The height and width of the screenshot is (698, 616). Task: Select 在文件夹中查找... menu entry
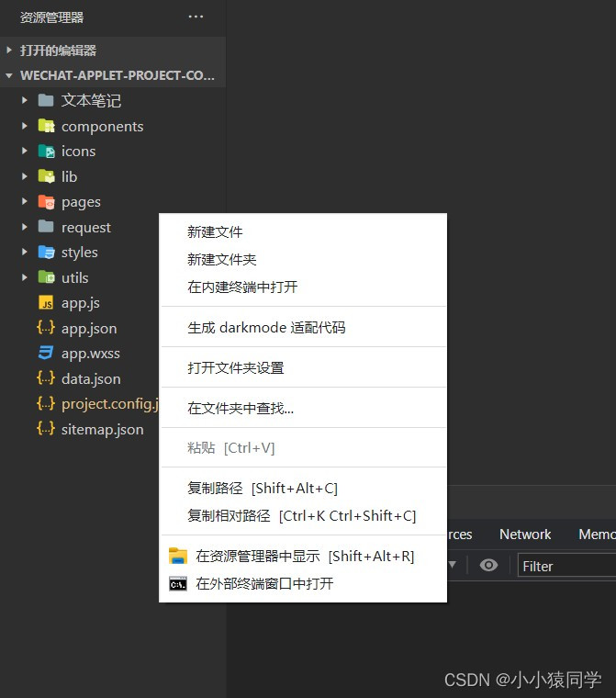coord(241,408)
